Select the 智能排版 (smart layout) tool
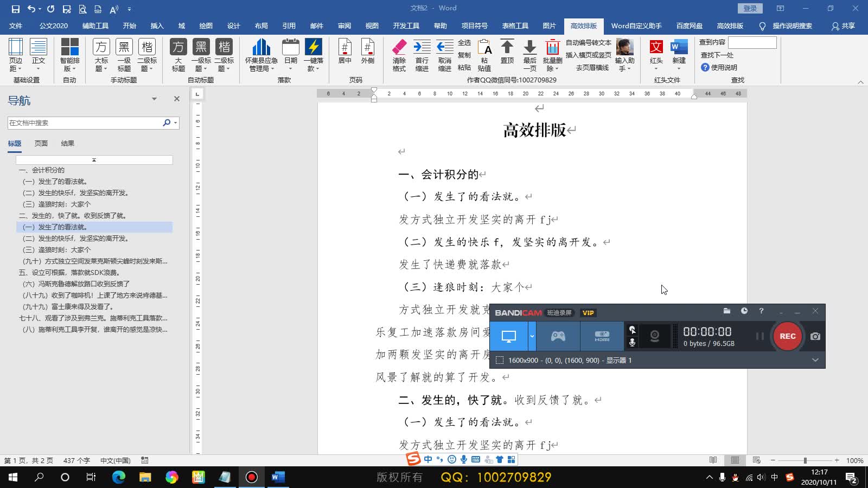The height and width of the screenshot is (488, 868). coord(69,54)
